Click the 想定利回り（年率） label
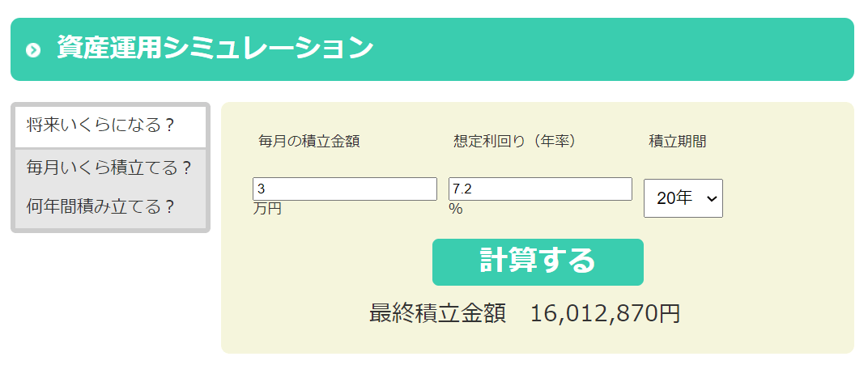Viewport: 868px width, 365px height. (515, 142)
